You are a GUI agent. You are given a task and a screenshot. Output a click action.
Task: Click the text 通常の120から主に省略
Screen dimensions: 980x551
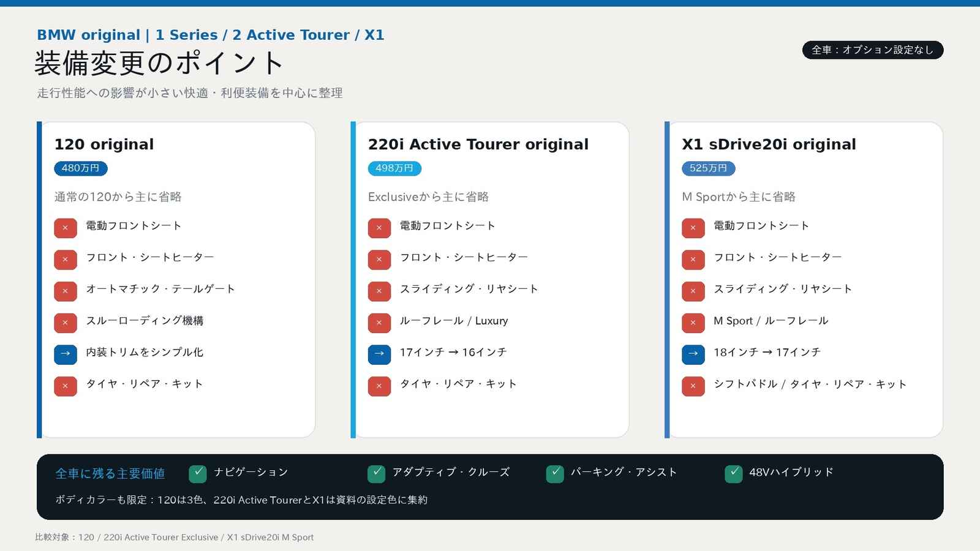click(x=118, y=197)
